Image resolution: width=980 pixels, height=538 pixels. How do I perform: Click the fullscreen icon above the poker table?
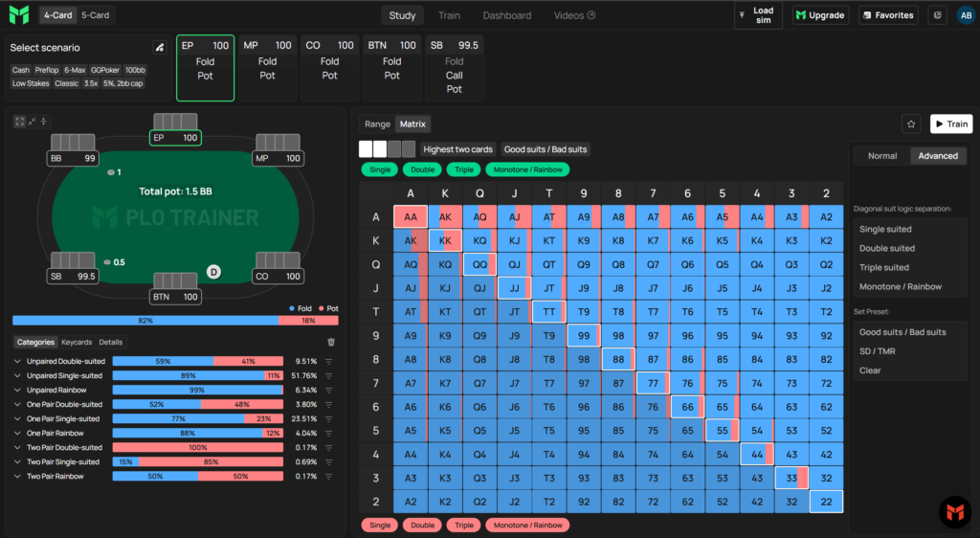[x=20, y=122]
